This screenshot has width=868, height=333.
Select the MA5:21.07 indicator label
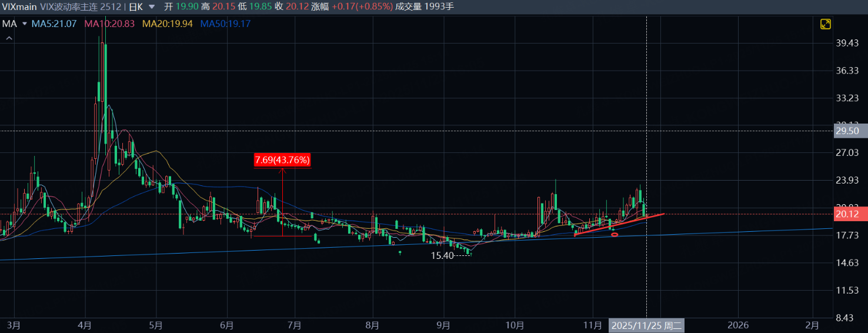click(x=55, y=24)
